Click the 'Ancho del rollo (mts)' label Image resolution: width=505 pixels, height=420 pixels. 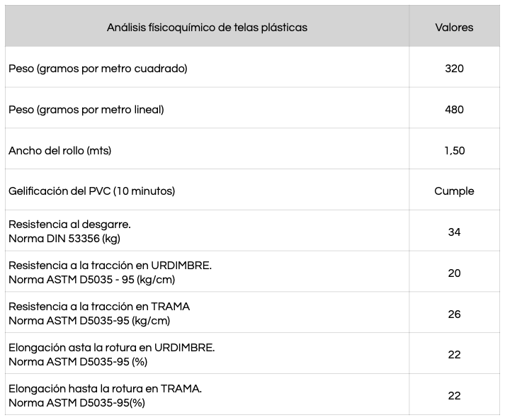click(60, 151)
